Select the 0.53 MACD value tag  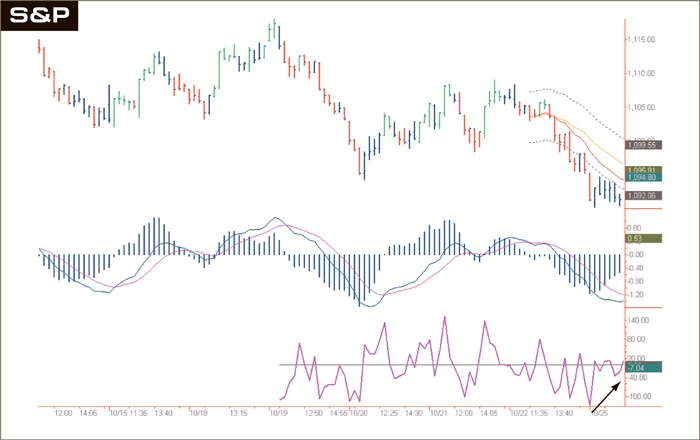(x=640, y=239)
